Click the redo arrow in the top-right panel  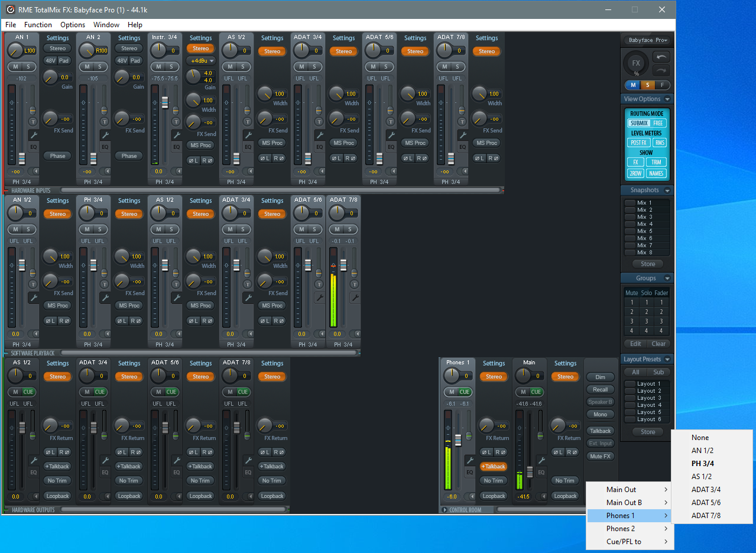pos(661,71)
